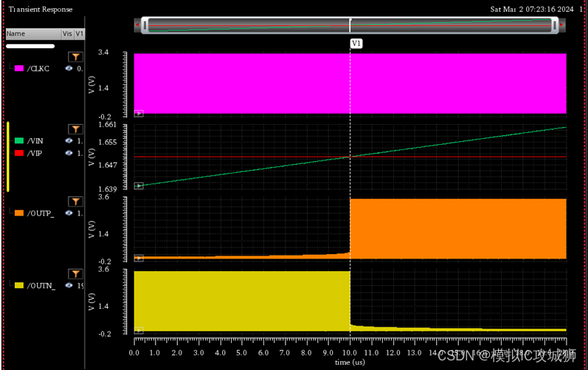Screen dimensions: 588x370
Task: Click the Name column header
Action: point(33,34)
